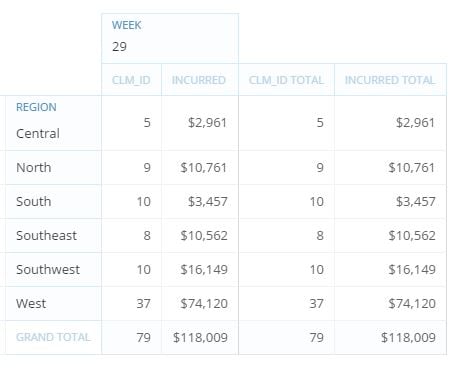Image resolution: width=465 pixels, height=370 pixels.
Task: Click the WEEK column header label
Action: [x=126, y=25]
